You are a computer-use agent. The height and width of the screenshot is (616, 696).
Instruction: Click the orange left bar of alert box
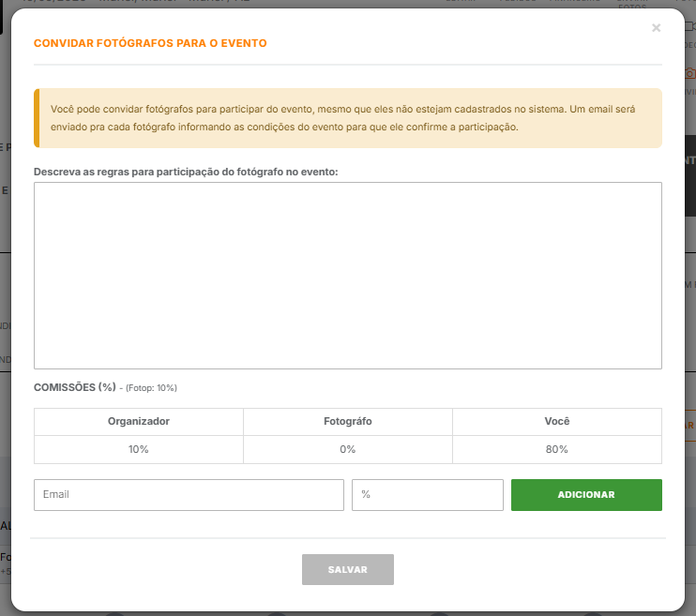pos(37,118)
